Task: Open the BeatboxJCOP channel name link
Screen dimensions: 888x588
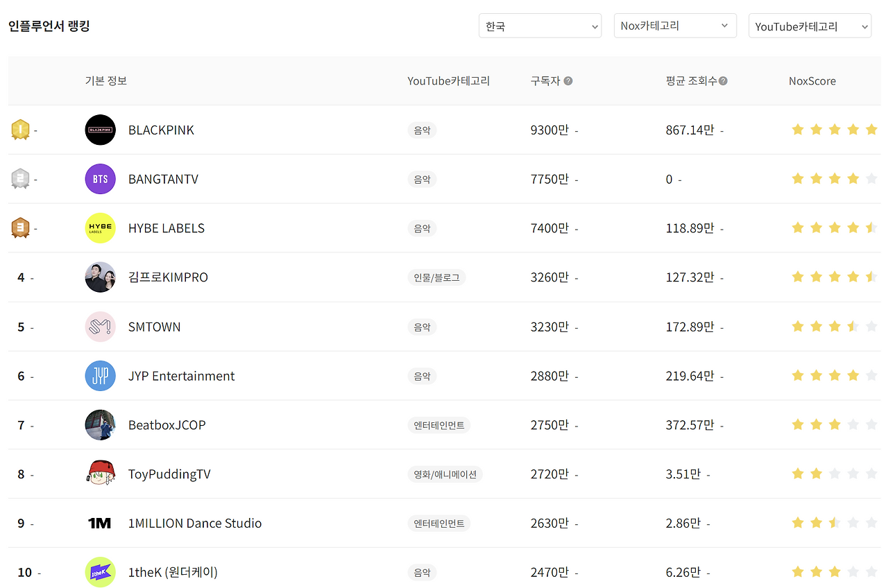Action: [166, 425]
